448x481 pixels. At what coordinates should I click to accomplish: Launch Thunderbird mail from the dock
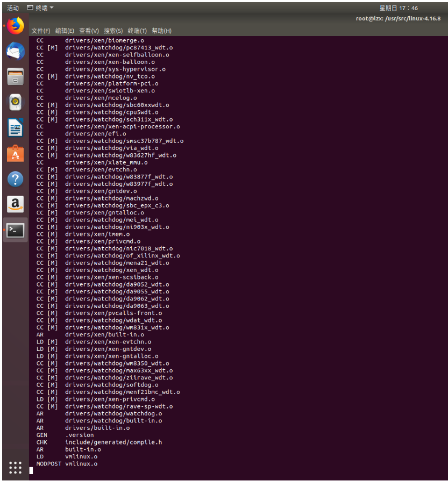(x=16, y=51)
